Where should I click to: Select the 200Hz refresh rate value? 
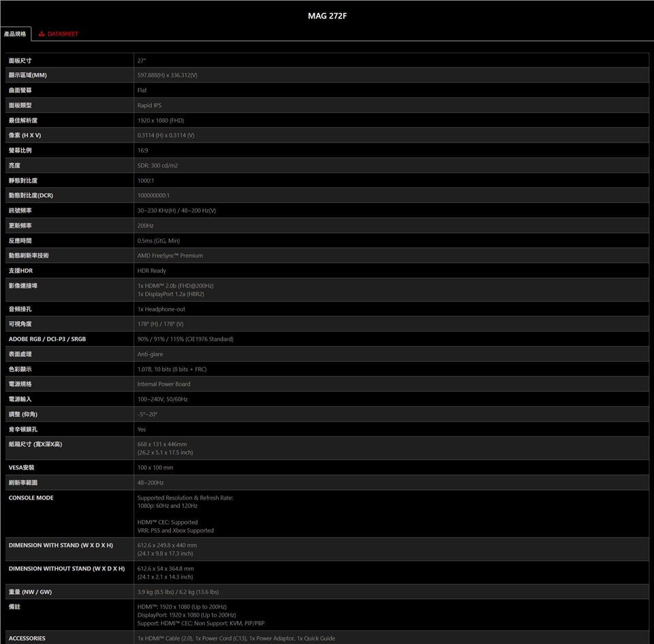[145, 226]
